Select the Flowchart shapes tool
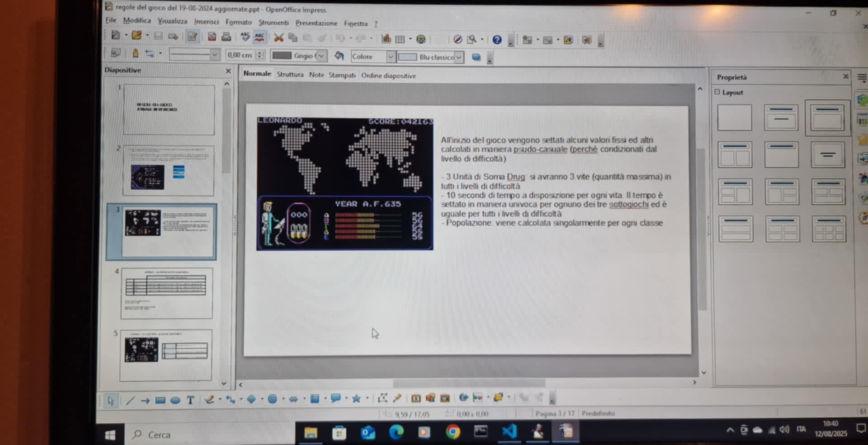868x445 pixels. (315, 398)
